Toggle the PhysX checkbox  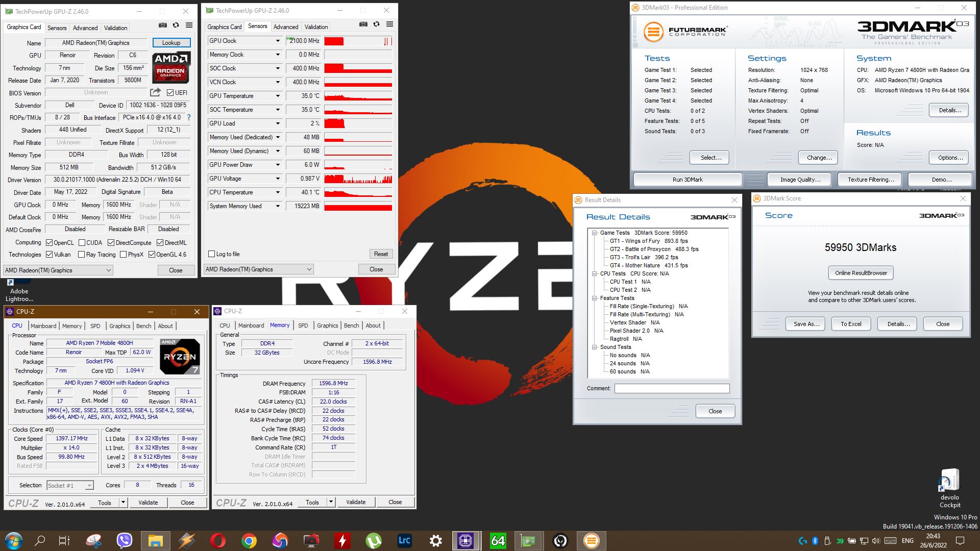point(123,254)
